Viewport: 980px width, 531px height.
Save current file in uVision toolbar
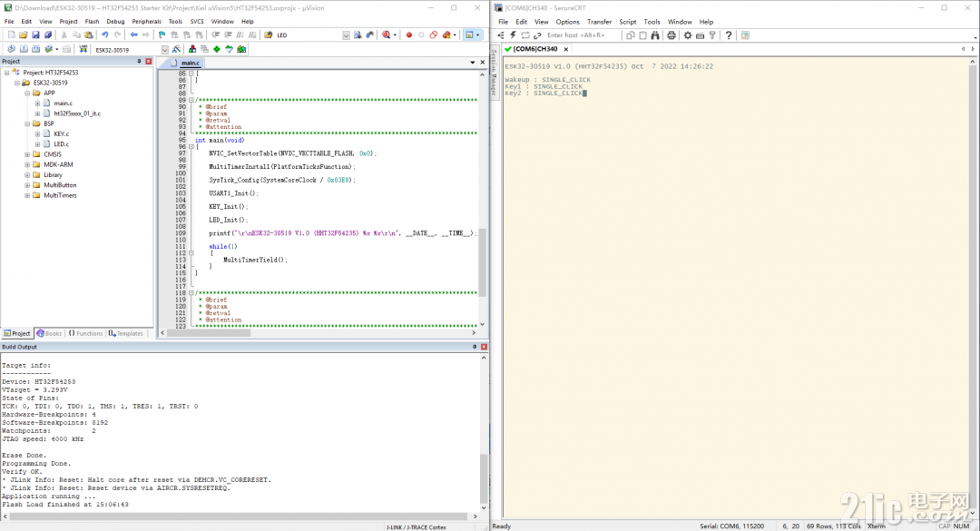[35, 35]
